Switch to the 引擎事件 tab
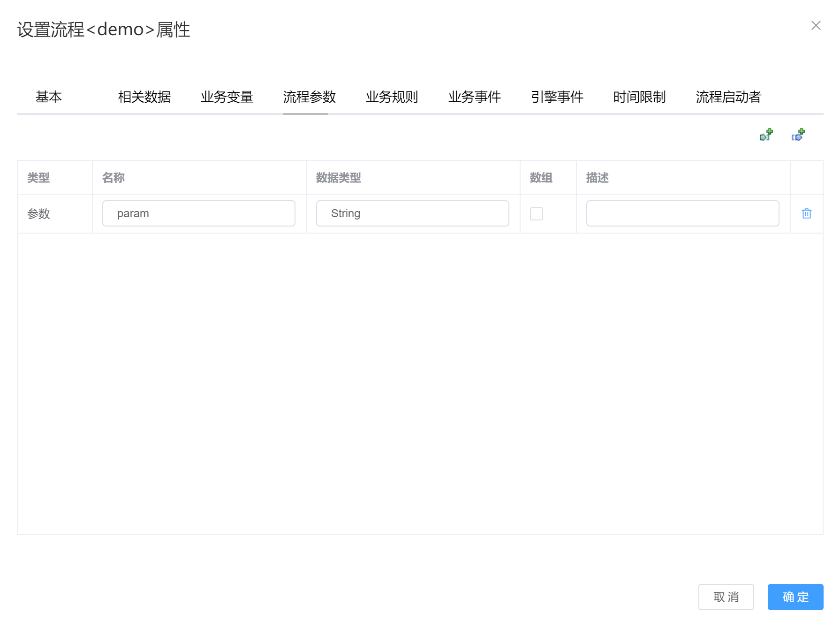Screen dimensions: 840x628 [x=557, y=97]
